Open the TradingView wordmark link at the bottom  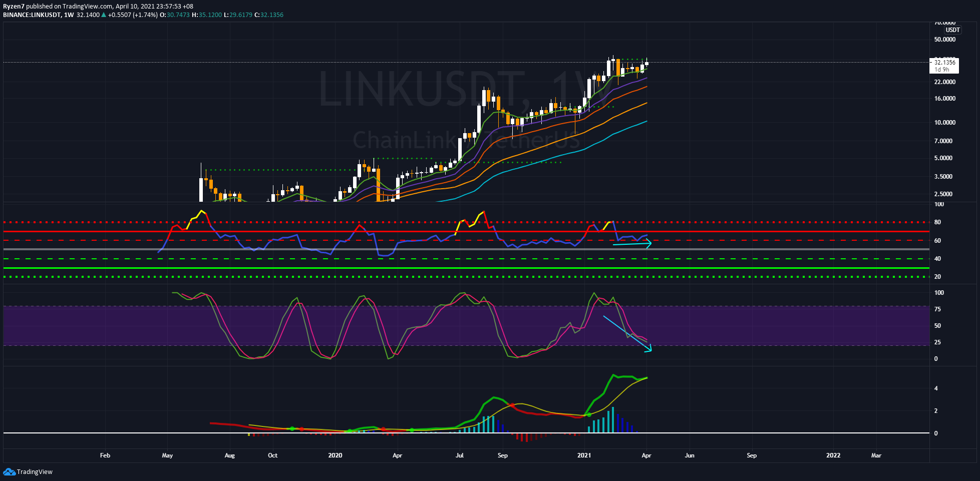(35, 472)
